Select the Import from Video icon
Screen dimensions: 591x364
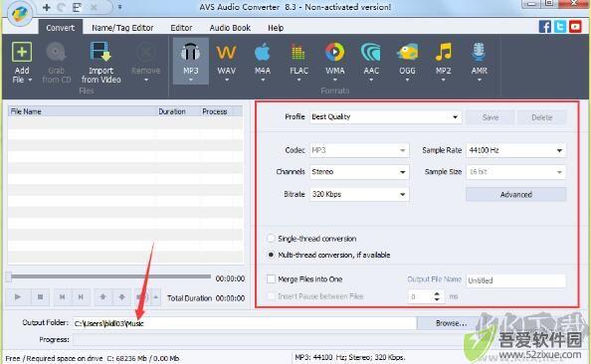click(x=100, y=52)
